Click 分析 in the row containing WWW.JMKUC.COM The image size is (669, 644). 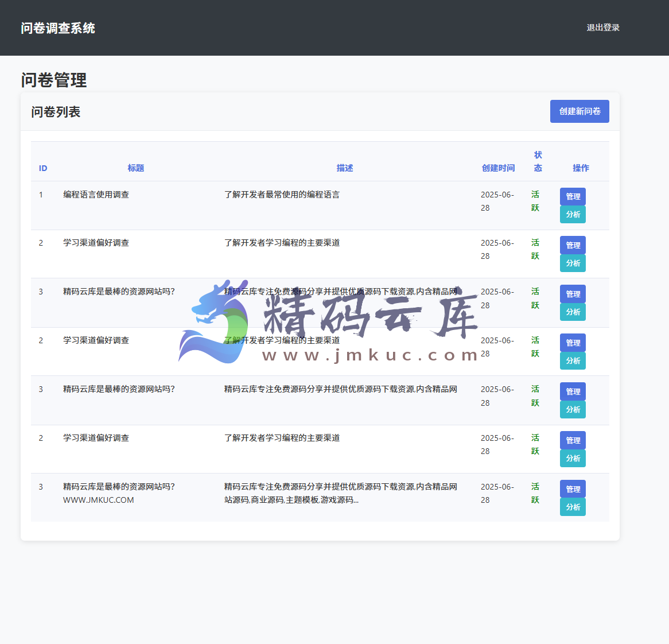[573, 507]
